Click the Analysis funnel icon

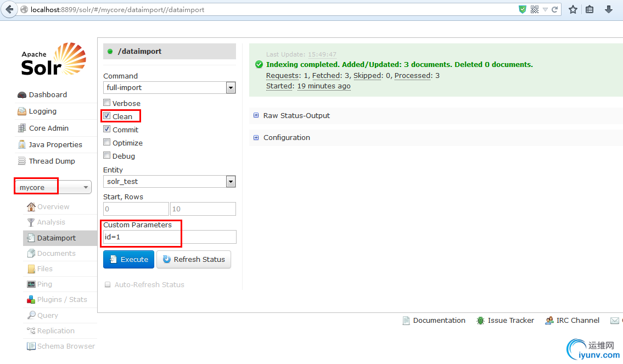tap(31, 222)
